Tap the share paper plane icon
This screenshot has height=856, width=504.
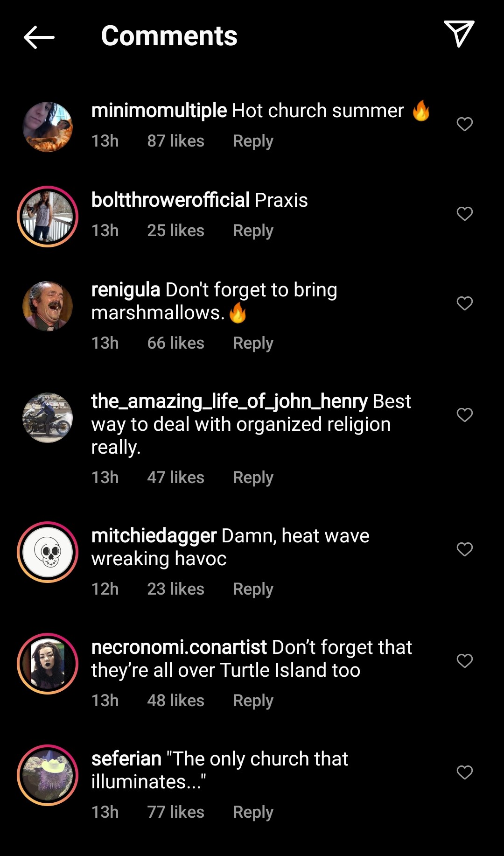[459, 34]
